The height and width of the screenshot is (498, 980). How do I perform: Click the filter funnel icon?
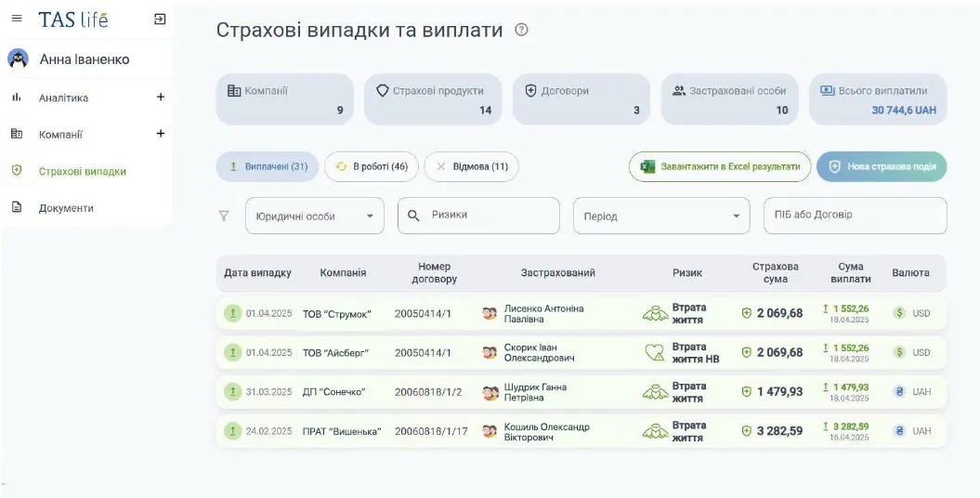(x=224, y=216)
